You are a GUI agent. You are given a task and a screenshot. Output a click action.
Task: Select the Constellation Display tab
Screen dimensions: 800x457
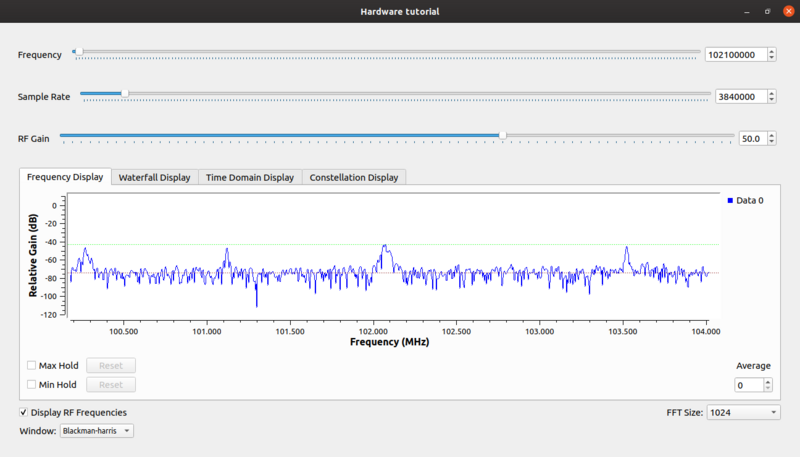tap(354, 177)
